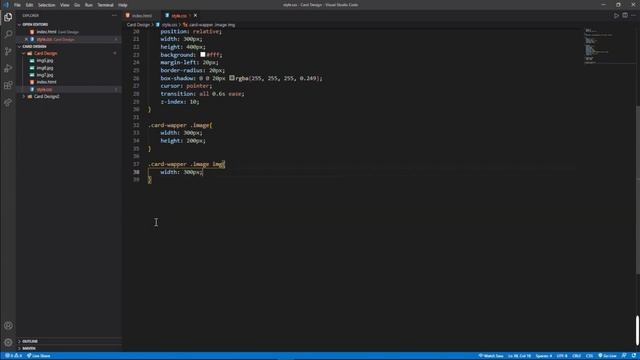640x360 pixels.
Task: Click the style.css breadcrumb segment
Action: point(169,25)
